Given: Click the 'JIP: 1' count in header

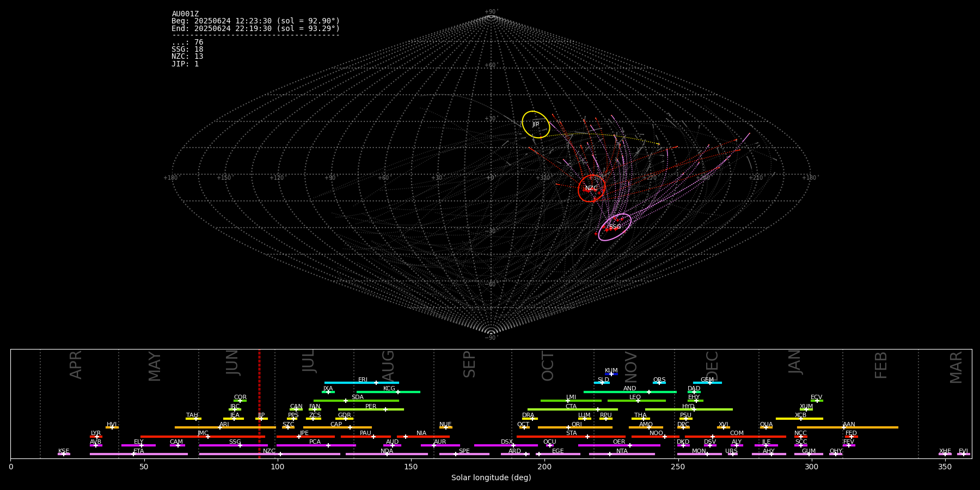Looking at the screenshot, I should 185,64.
